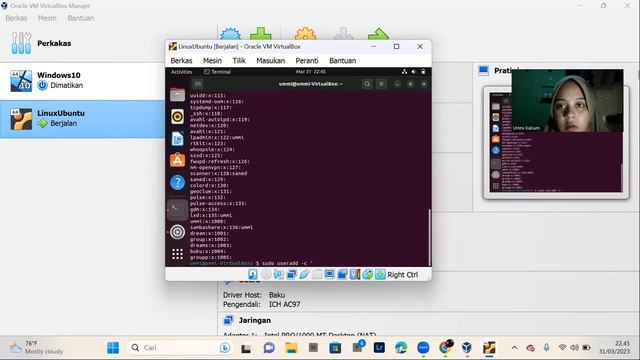
Task: Click the orange Settings gear in Manager toolbar
Action: (305, 34)
